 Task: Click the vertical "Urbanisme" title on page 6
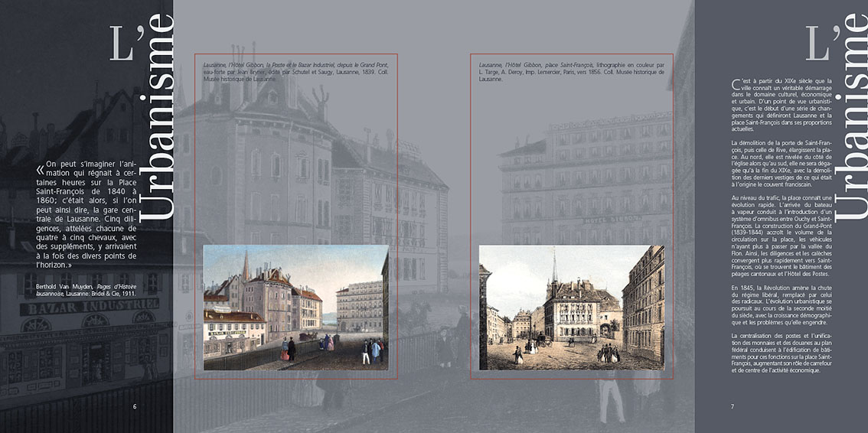point(157,117)
